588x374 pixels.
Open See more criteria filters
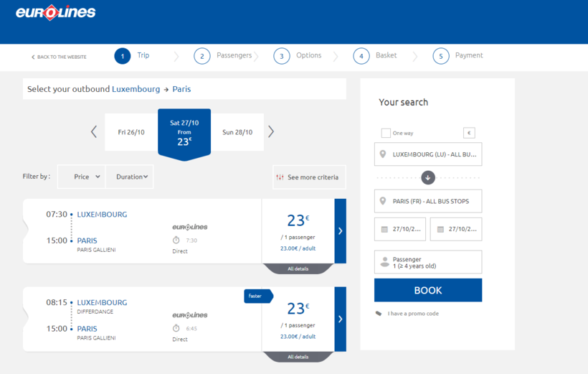(x=306, y=177)
